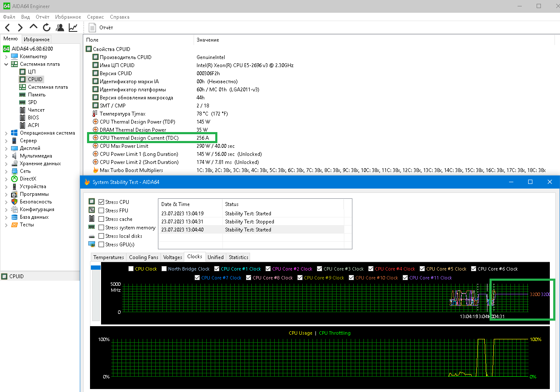Check the North Bridge Clock graph checkbox
Screen dimensions: 560x392
(164, 269)
